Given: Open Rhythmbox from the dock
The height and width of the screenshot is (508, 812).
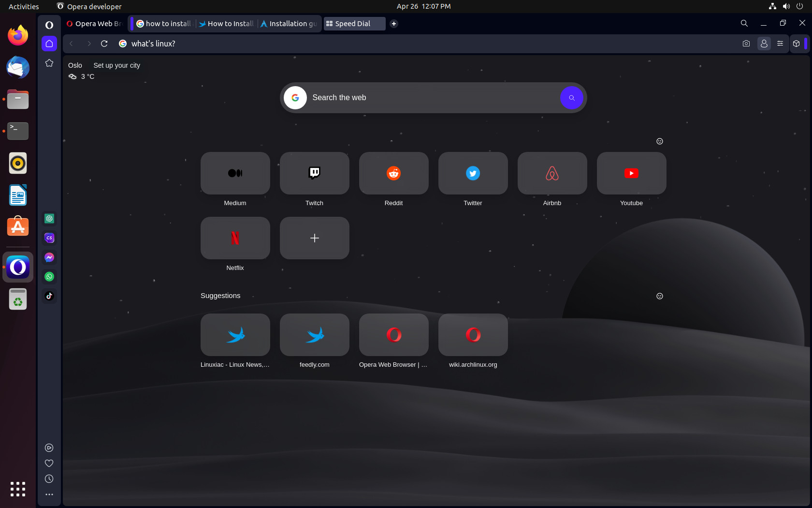Looking at the screenshot, I should point(18,163).
